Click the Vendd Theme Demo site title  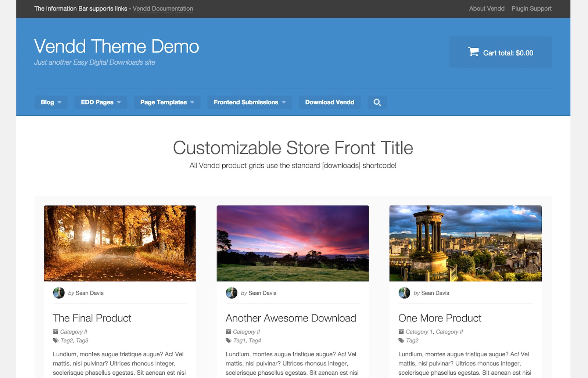116,46
